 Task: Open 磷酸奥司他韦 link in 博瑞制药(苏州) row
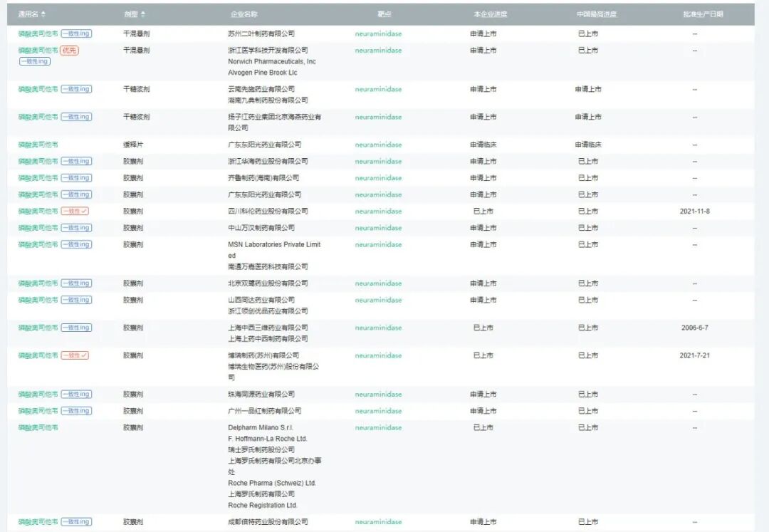click(x=38, y=355)
